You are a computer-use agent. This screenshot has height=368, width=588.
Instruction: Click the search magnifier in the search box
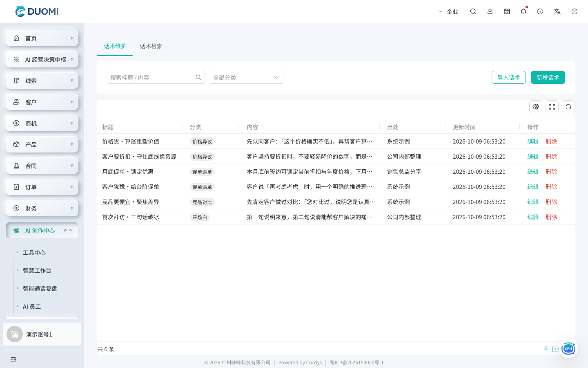coord(198,77)
